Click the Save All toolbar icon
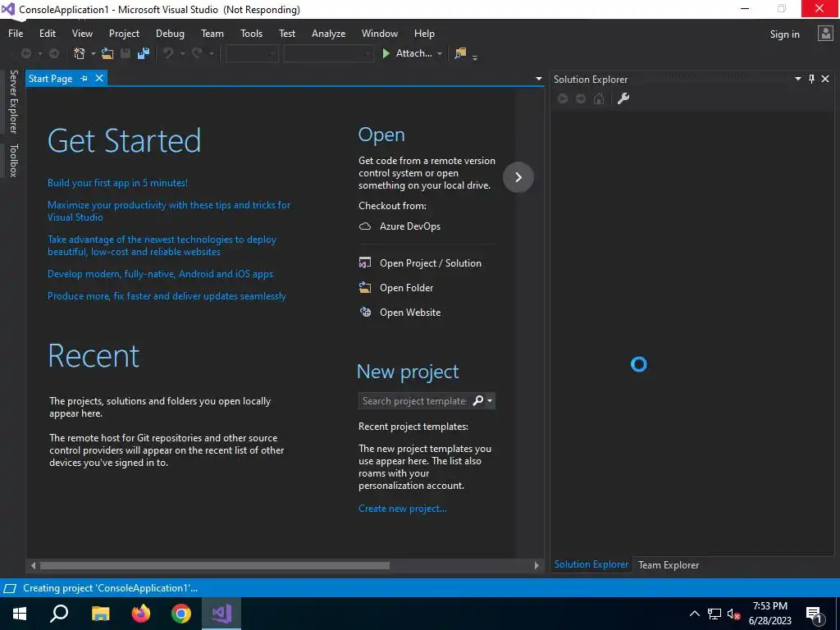 pos(144,53)
